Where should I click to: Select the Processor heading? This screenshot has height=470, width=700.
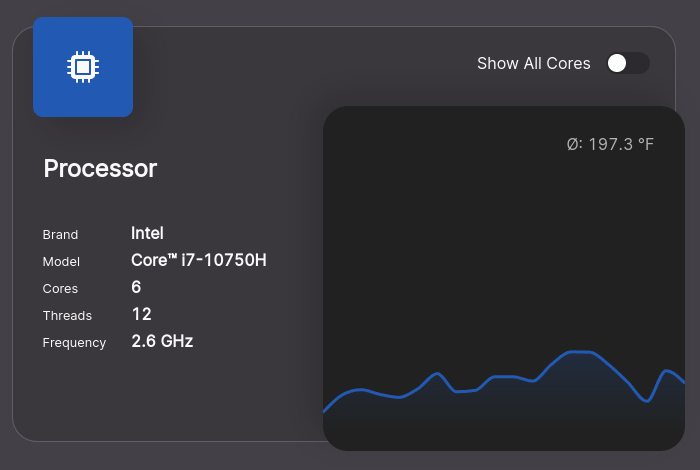point(100,169)
